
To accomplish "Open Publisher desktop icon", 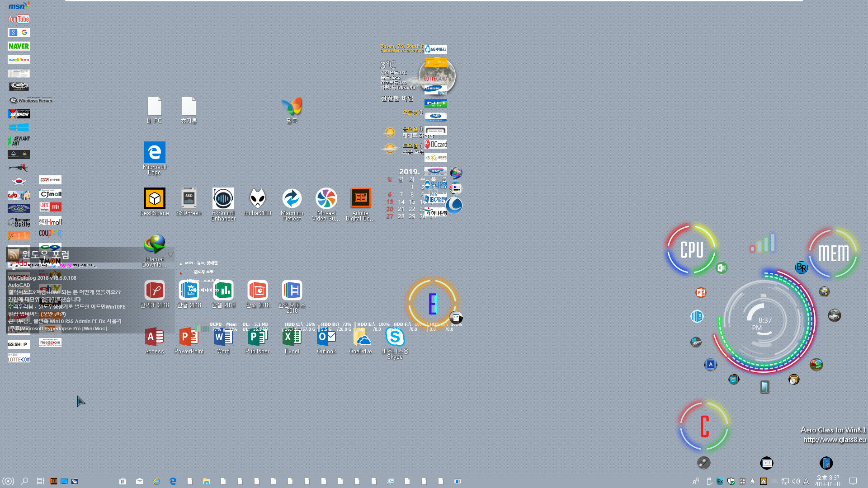I will tap(258, 341).
